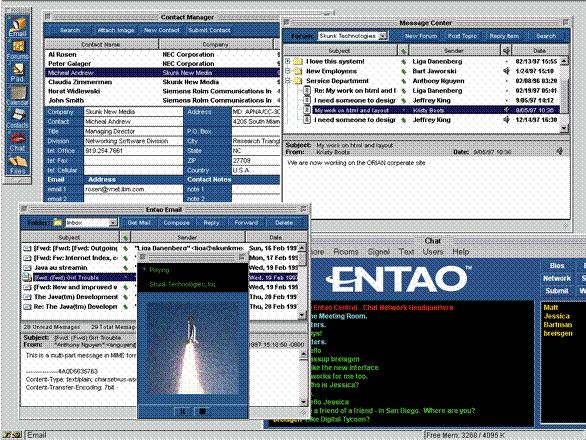Click the email 1 address field
The width and height of the screenshot is (586, 440).
[x=133, y=189]
